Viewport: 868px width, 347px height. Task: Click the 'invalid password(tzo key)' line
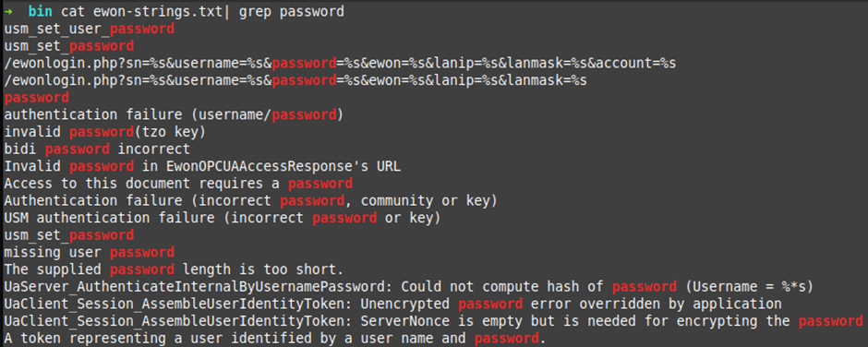click(104, 132)
